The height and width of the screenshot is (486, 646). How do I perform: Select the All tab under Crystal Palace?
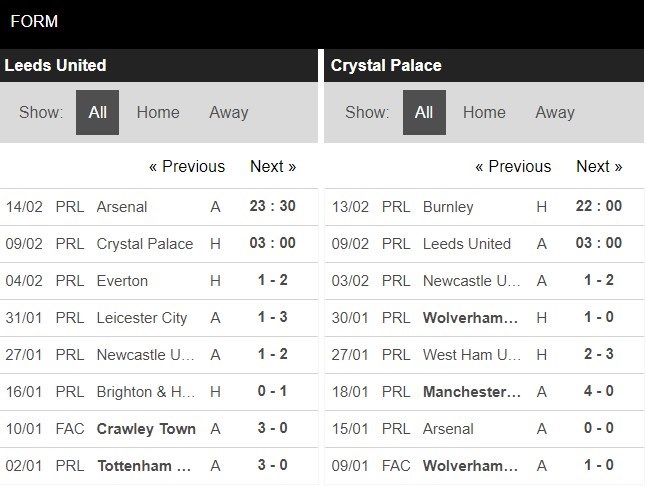[424, 112]
